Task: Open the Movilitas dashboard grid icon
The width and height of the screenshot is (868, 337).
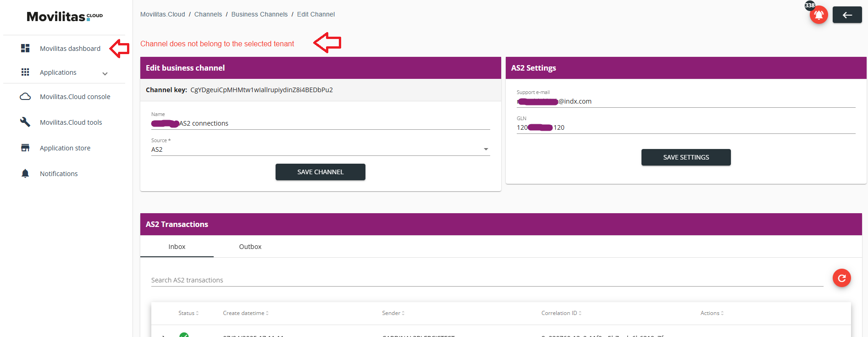Action: (x=25, y=48)
